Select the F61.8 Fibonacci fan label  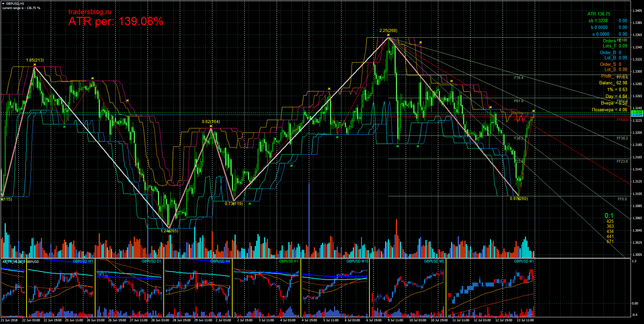click(x=519, y=101)
